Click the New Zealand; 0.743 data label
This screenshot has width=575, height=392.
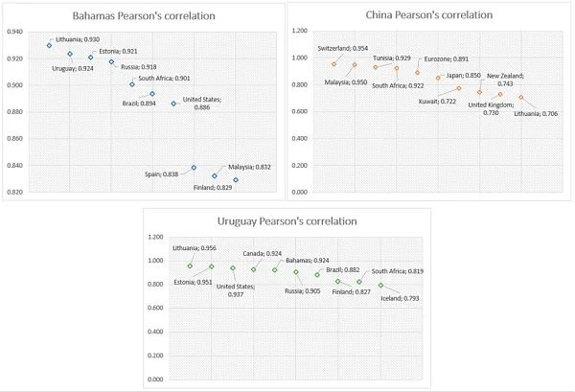tap(505, 80)
